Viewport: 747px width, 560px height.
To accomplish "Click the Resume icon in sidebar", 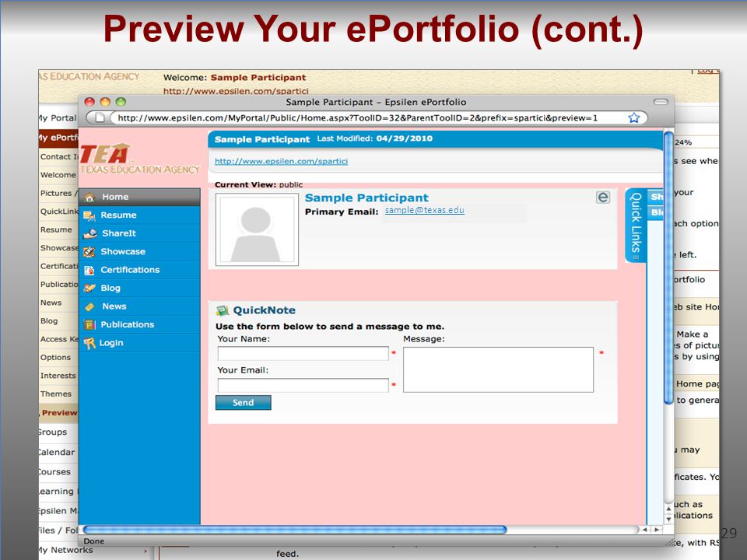I will pyautogui.click(x=89, y=215).
